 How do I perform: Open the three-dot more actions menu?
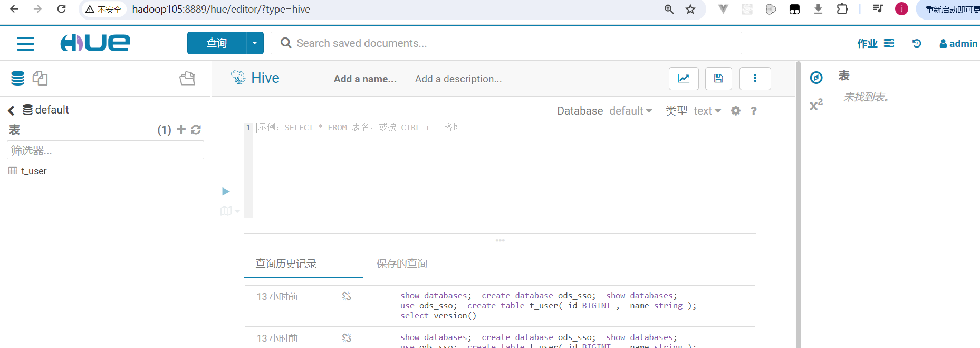coord(755,79)
